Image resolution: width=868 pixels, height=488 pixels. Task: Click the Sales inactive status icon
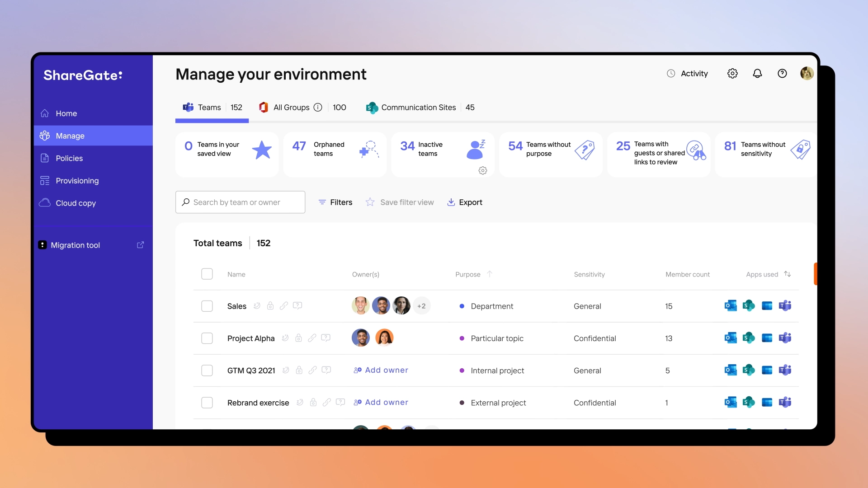click(x=257, y=305)
